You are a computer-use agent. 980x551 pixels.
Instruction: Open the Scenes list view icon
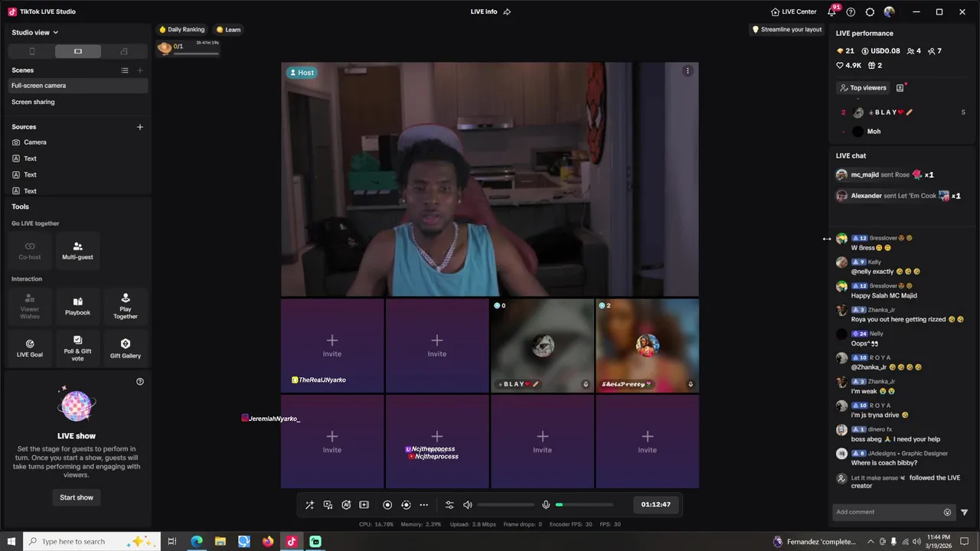click(125, 70)
